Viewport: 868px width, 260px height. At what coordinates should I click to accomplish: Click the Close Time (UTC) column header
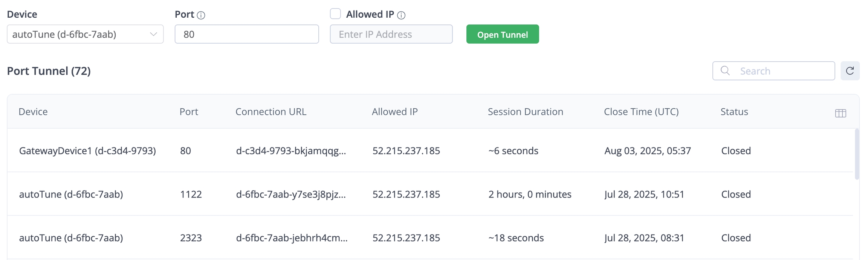(641, 112)
